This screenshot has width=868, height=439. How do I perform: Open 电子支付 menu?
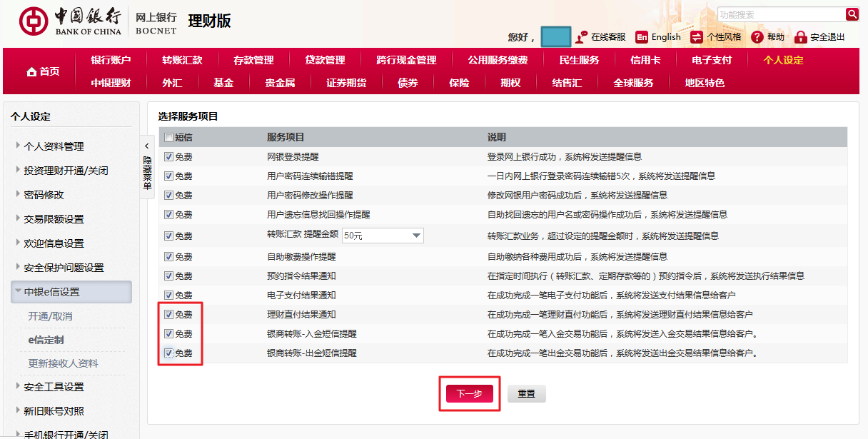click(x=712, y=60)
